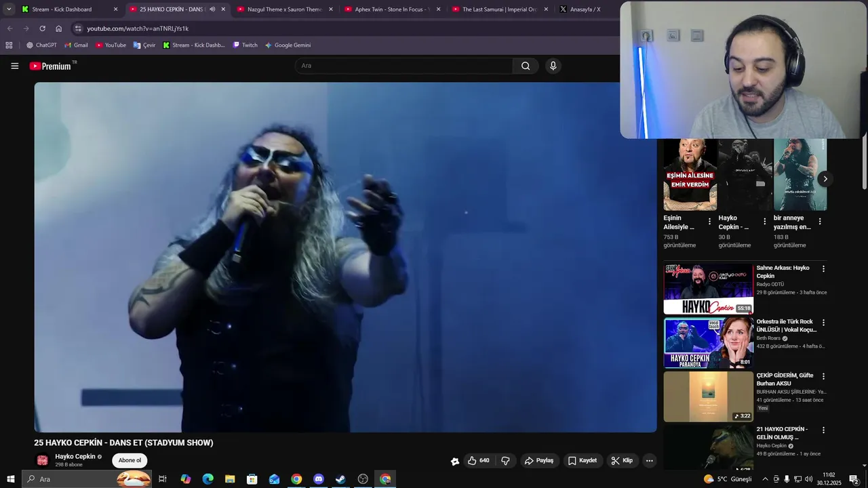Open options for Orkestra ile Türk Rock video
The height and width of the screenshot is (488, 868).
point(823,323)
